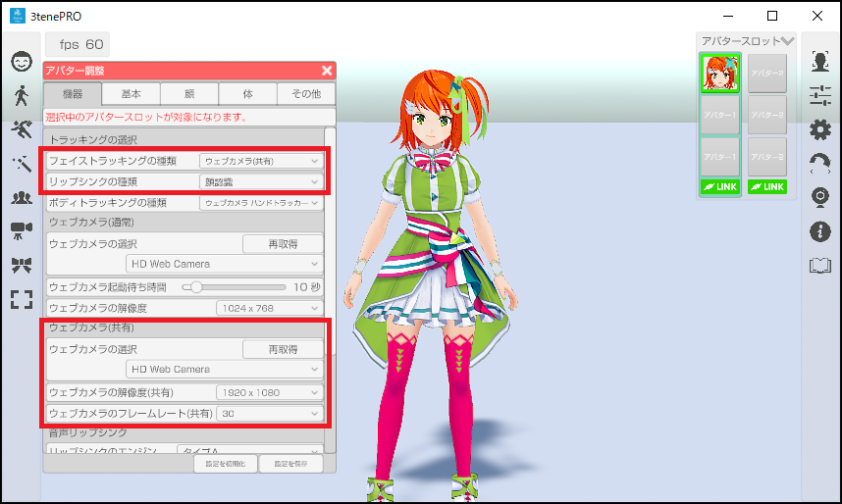Select アバター2 slot in second row

[x=767, y=115]
